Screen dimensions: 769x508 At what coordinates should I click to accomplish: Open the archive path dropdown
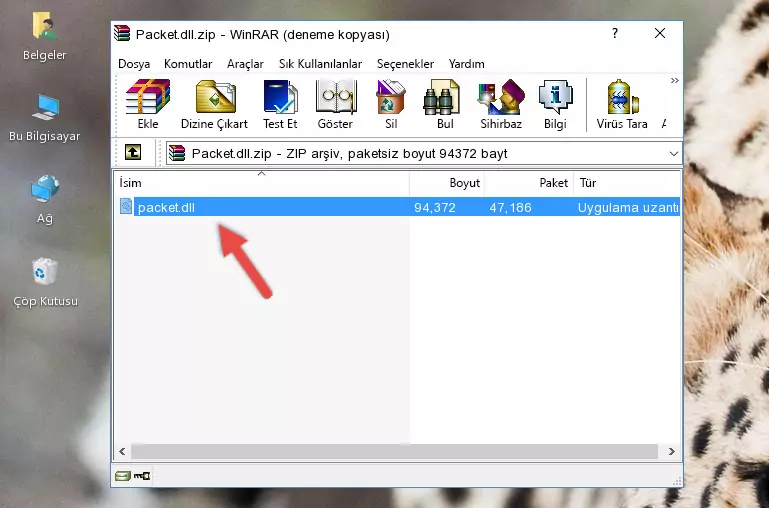click(x=674, y=153)
